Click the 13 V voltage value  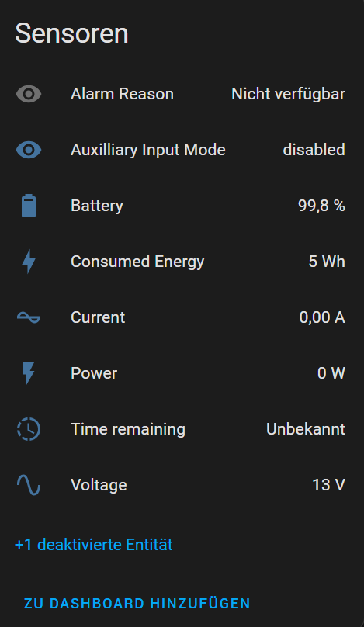pos(328,485)
